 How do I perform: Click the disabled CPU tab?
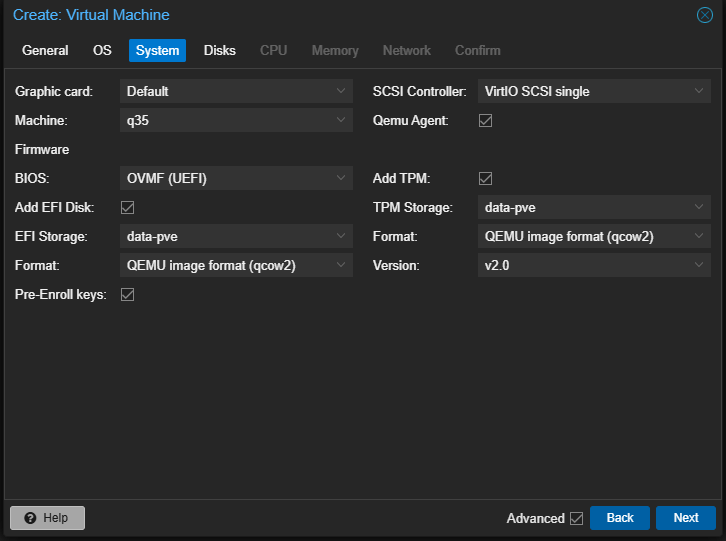[273, 50]
